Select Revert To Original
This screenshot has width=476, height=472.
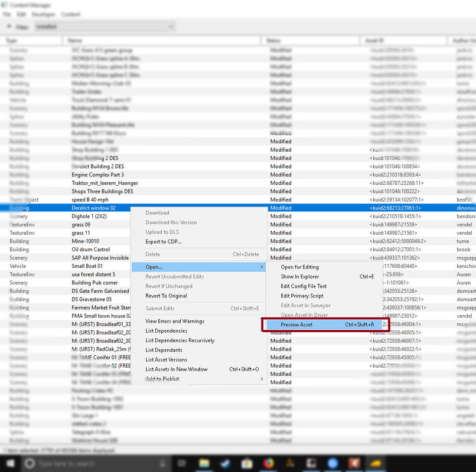point(198,296)
